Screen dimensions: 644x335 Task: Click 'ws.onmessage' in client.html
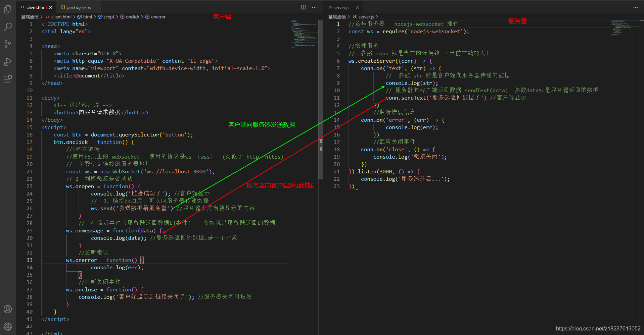pos(85,231)
